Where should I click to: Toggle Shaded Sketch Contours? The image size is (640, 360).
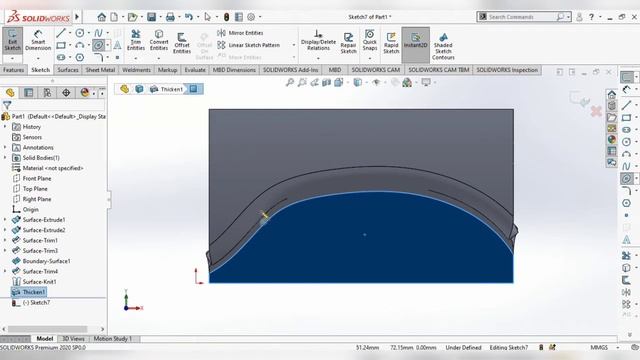click(443, 45)
